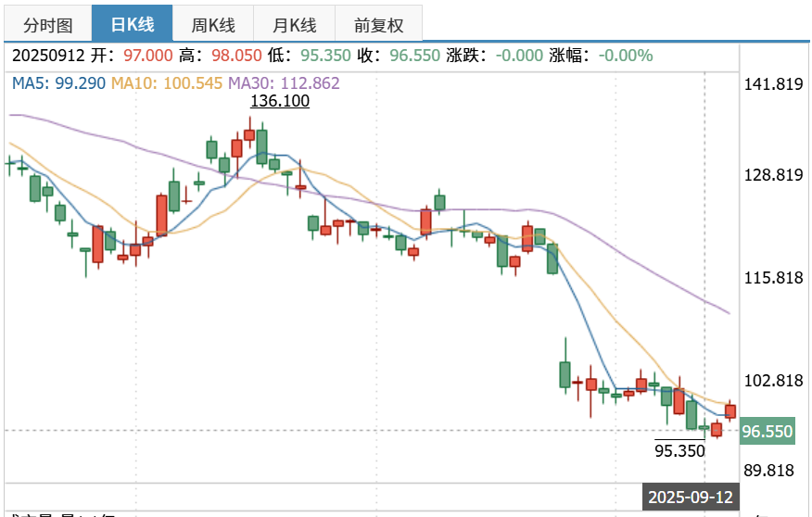Click the last red candlestick on the right

coord(730,410)
